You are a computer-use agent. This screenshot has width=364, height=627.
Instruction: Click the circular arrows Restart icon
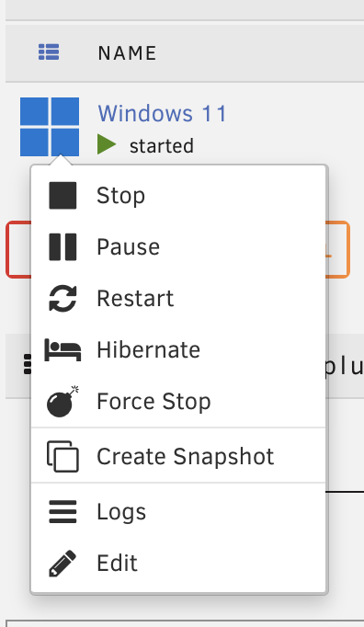[x=63, y=298]
